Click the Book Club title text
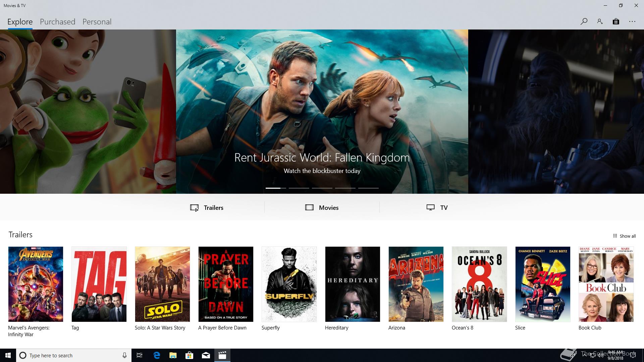This screenshot has height=362, width=644. click(590, 328)
